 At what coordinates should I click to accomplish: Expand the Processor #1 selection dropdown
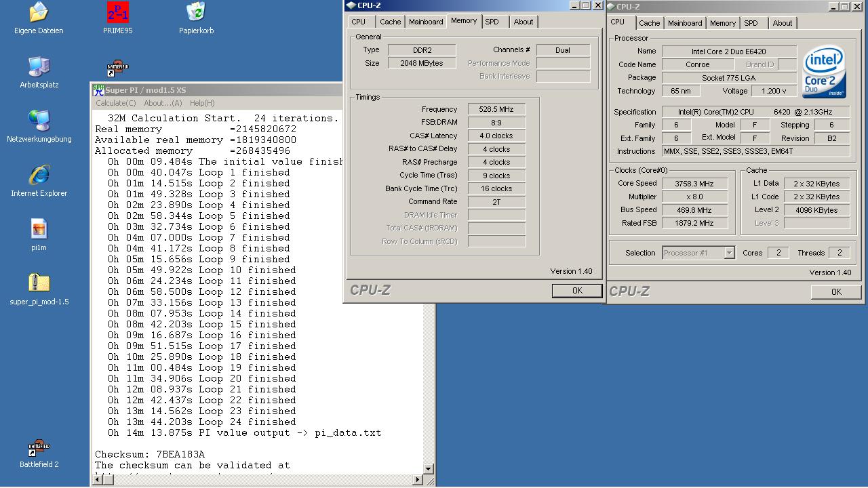point(729,253)
